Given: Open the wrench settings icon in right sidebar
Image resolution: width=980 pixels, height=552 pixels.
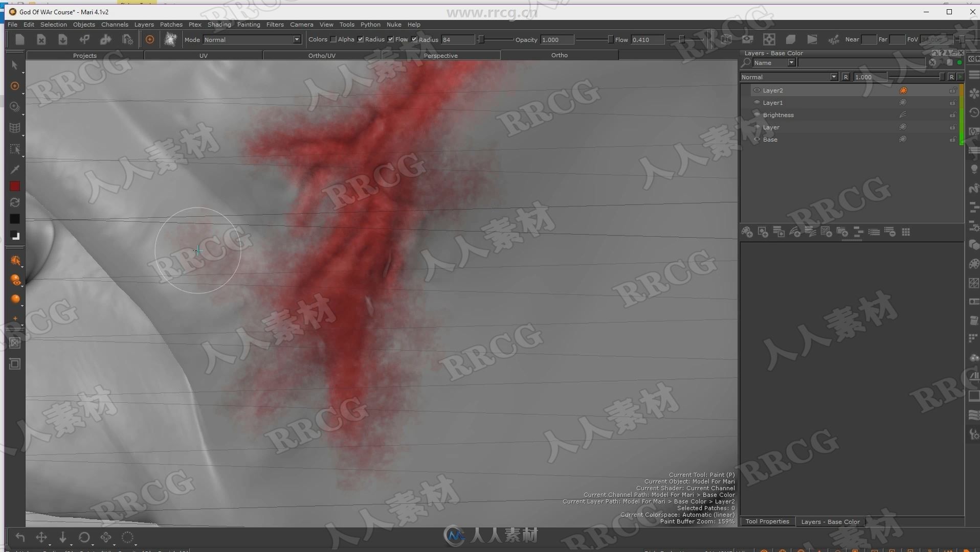Looking at the screenshot, I should [x=973, y=434].
